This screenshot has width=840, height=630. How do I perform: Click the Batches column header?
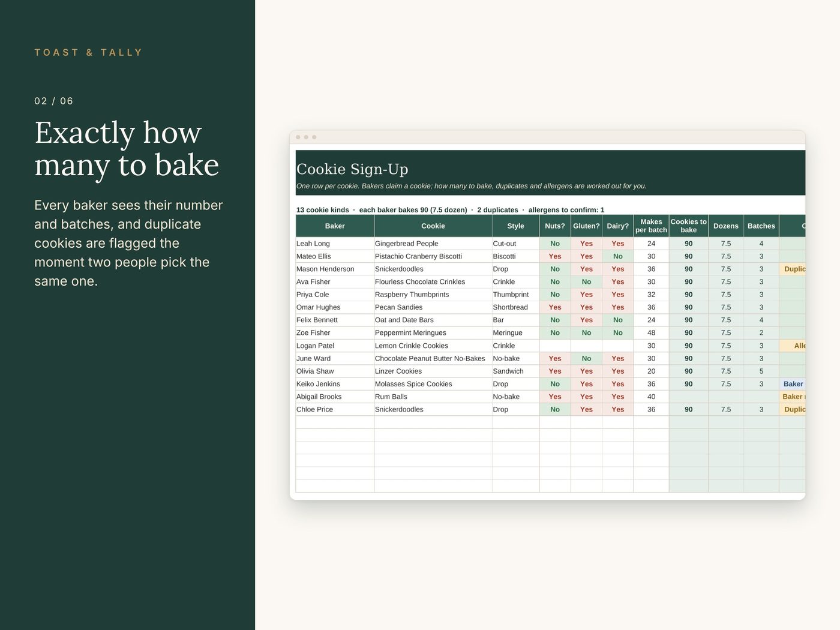coord(761,226)
